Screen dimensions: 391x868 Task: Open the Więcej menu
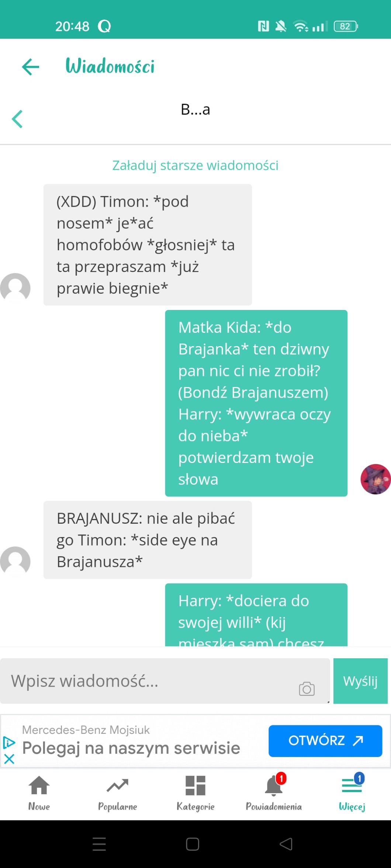pos(352,793)
